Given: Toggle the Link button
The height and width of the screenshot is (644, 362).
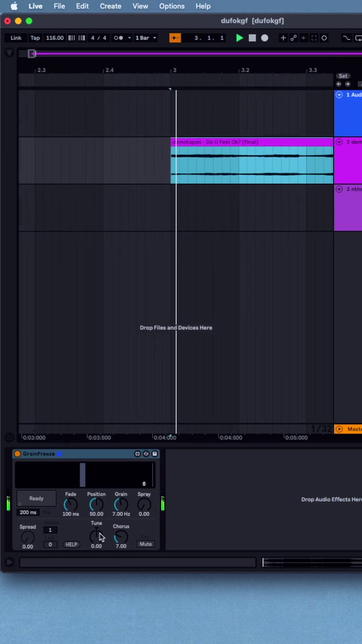Looking at the screenshot, I should click(16, 38).
